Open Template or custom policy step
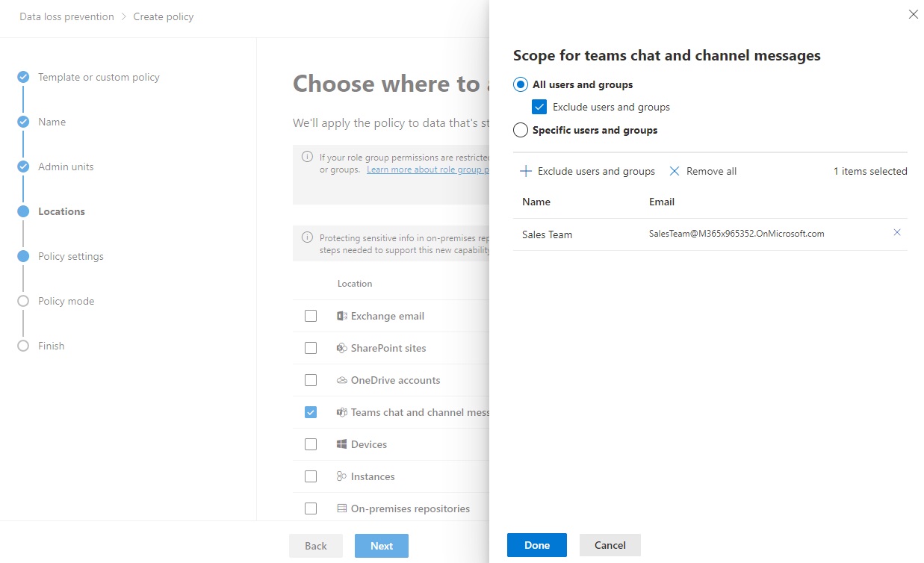 tap(99, 77)
